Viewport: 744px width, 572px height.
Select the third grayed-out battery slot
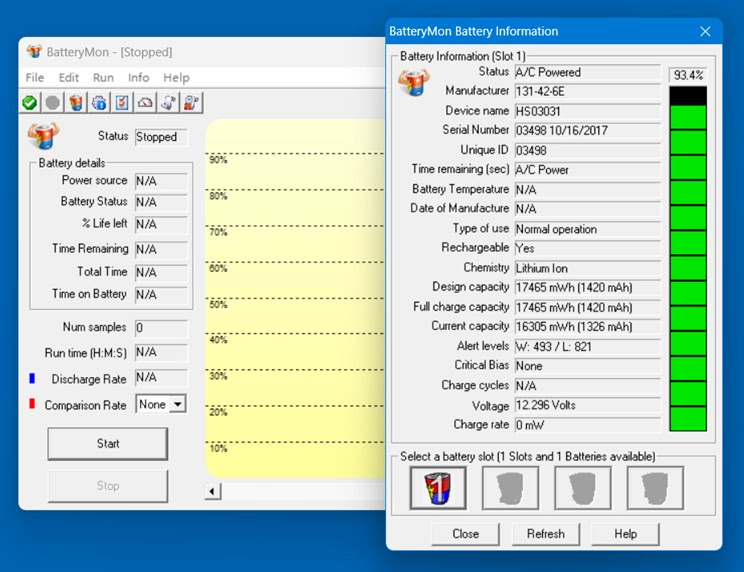(x=583, y=488)
